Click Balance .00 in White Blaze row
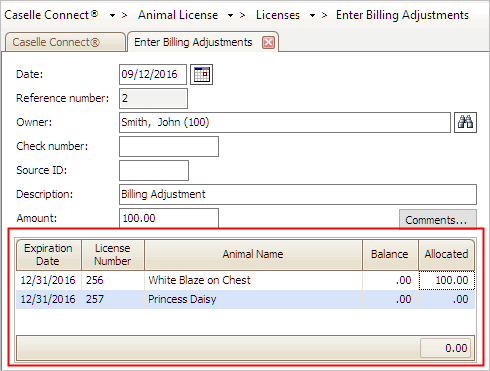490x371 pixels. [x=390, y=280]
